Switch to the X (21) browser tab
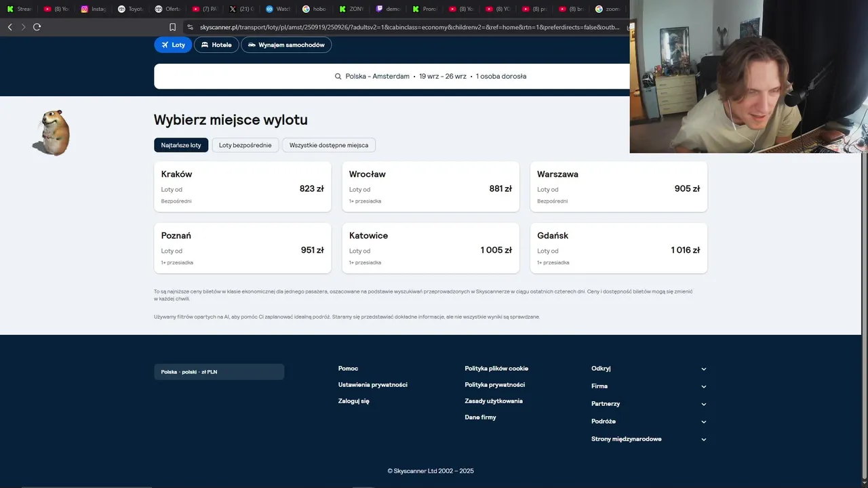 pos(241,9)
